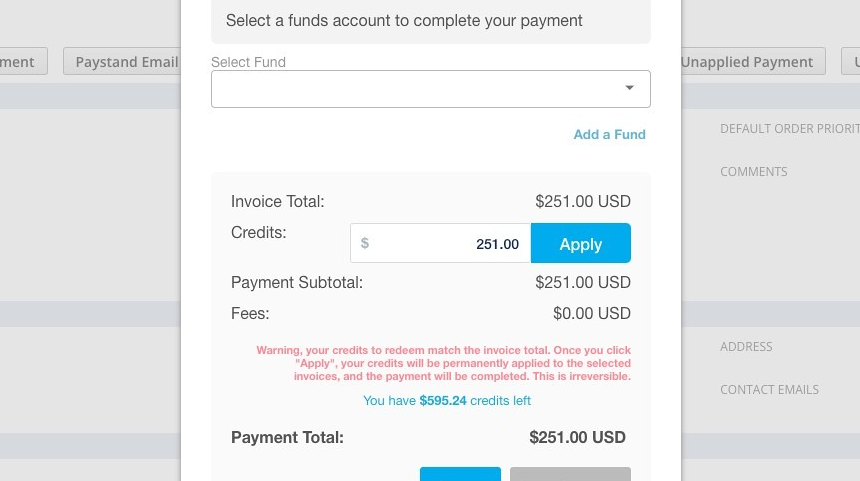This screenshot has height=481, width=860.
Task: Apply the credits to the invoice
Action: click(580, 243)
